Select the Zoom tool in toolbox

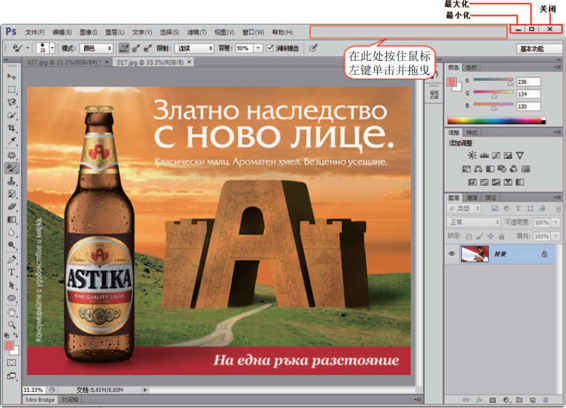pyautogui.click(x=12, y=325)
